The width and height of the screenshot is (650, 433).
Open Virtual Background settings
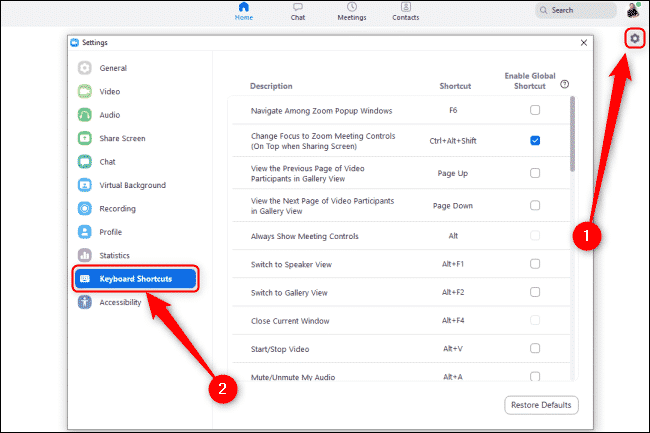[132, 185]
